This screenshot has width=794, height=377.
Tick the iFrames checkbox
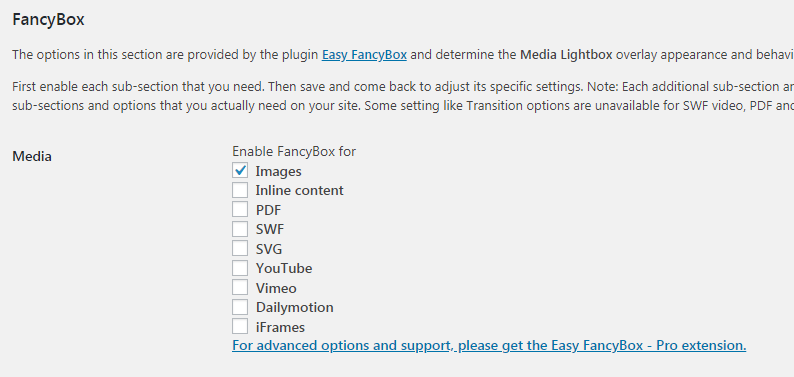point(240,326)
